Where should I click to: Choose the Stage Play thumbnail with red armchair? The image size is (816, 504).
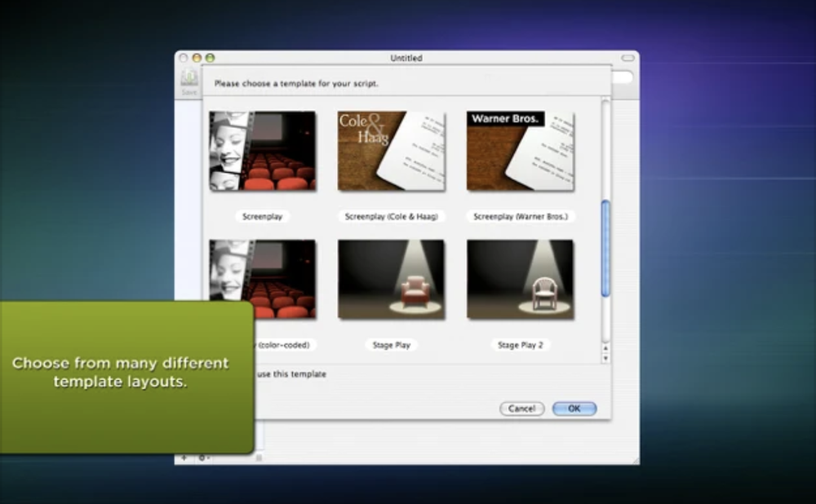(x=391, y=279)
